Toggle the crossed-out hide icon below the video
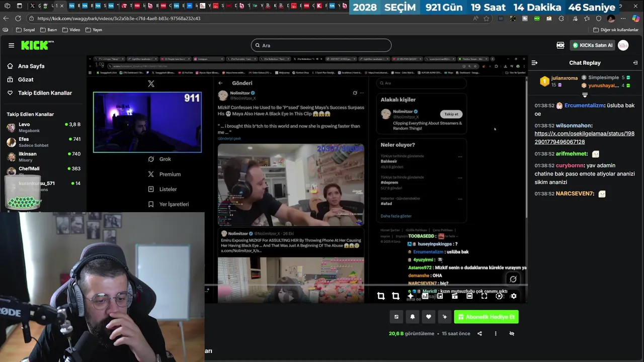The width and height of the screenshot is (644, 362). pyautogui.click(x=512, y=333)
